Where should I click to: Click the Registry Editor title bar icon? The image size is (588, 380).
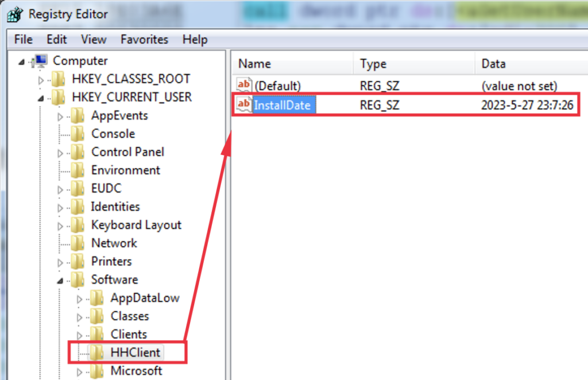[14, 14]
